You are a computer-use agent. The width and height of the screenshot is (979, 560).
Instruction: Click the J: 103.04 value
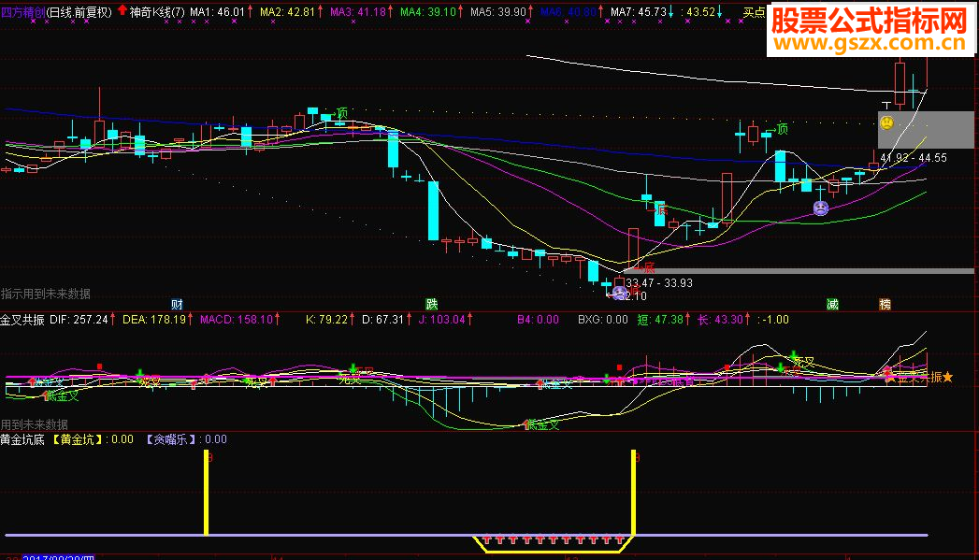point(441,320)
